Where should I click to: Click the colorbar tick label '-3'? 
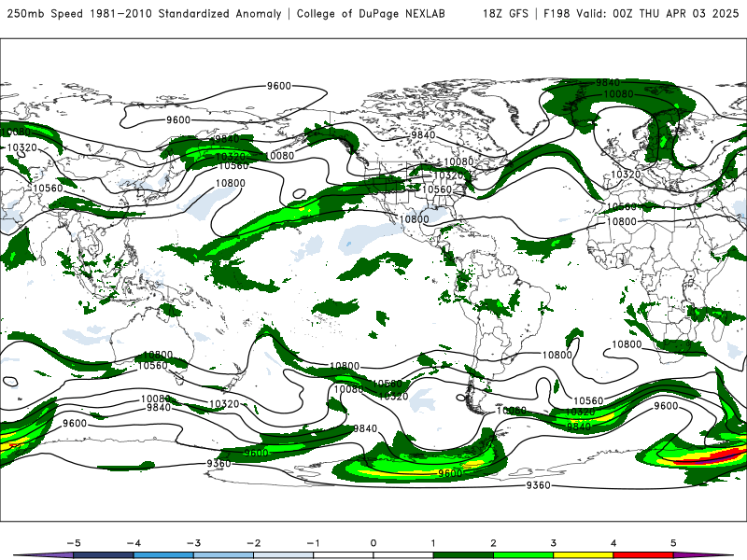(x=193, y=543)
